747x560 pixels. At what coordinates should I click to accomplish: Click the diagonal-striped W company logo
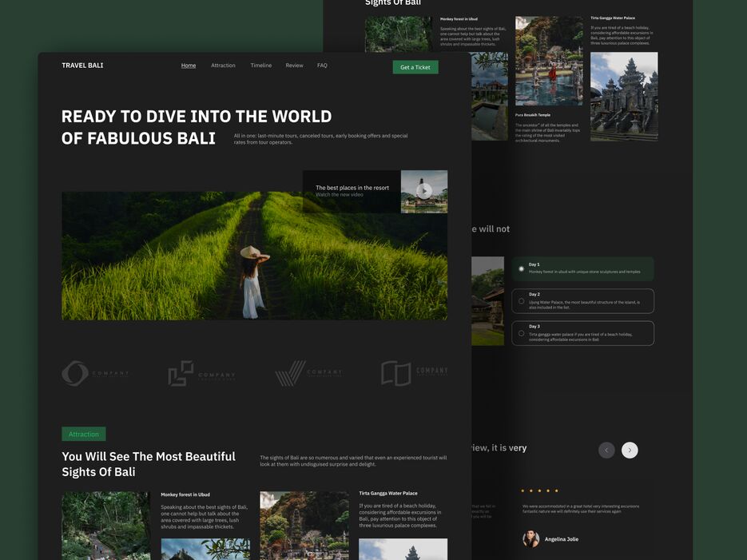(308, 373)
